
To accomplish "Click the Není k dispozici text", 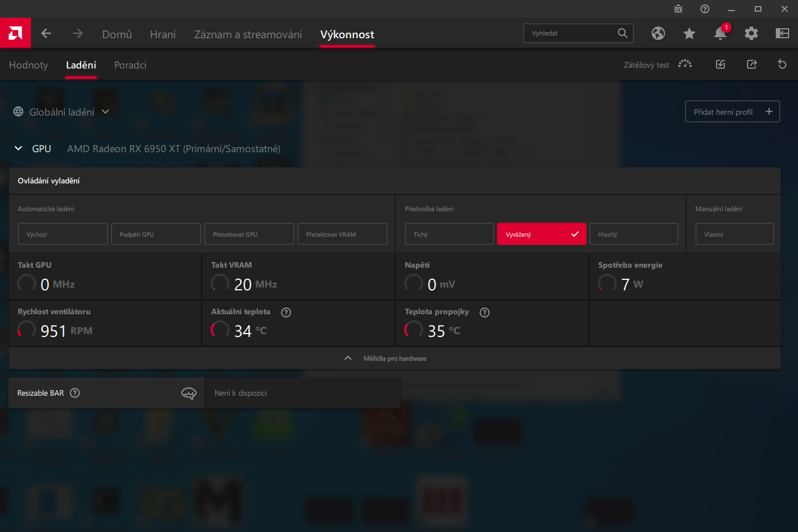I will coord(241,393).
